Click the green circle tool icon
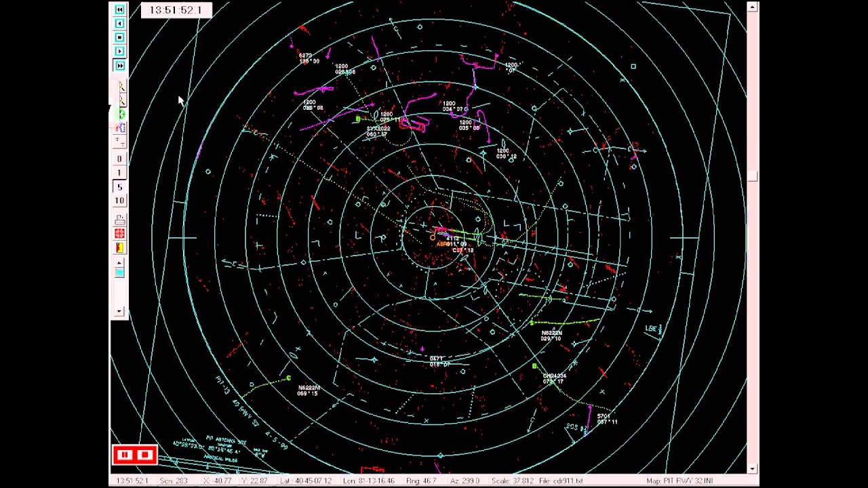The width and height of the screenshot is (868, 488). pyautogui.click(x=121, y=115)
